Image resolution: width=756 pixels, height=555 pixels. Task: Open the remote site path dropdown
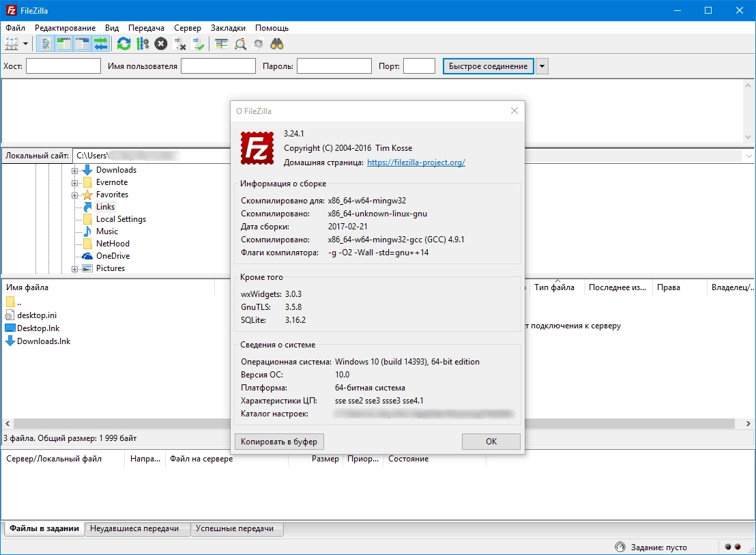(x=748, y=156)
